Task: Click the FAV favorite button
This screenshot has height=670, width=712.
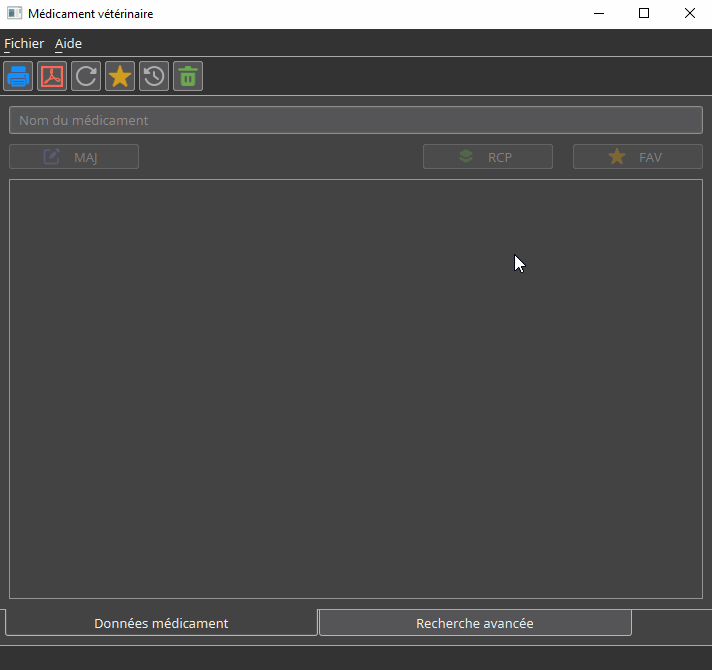Action: coord(638,157)
